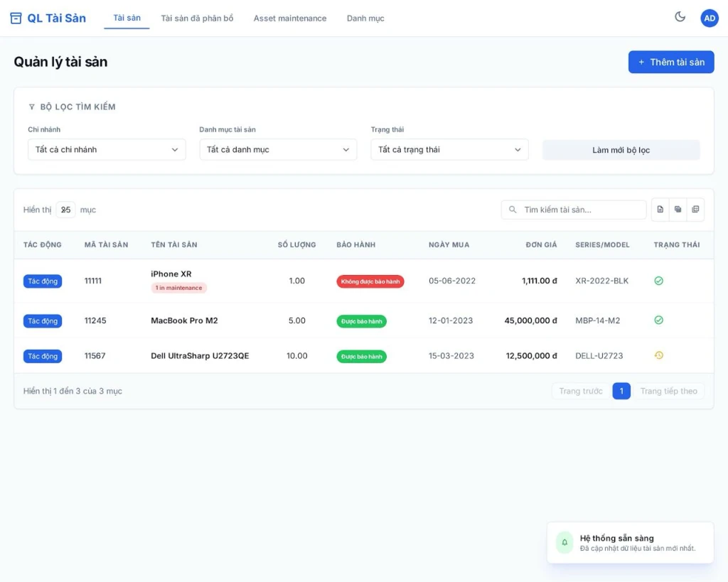Click the single-document export icon

click(x=660, y=210)
